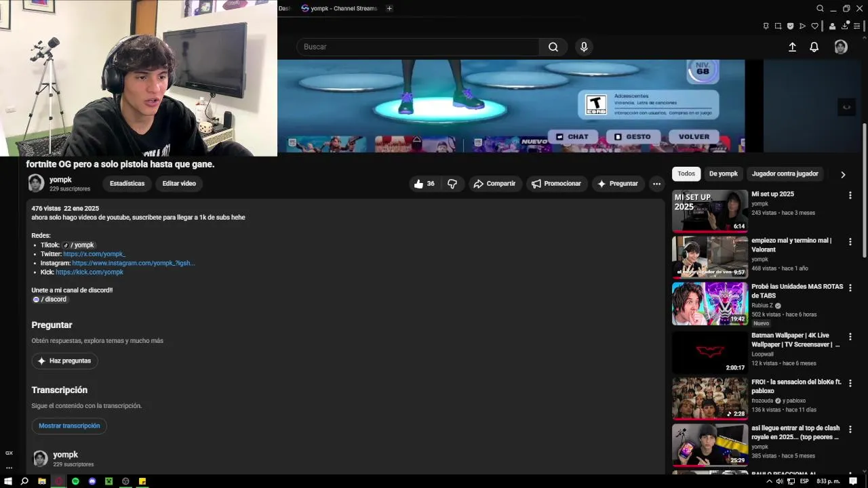Open Sticky Notes from the taskbar
The image size is (868, 488).
(142, 481)
